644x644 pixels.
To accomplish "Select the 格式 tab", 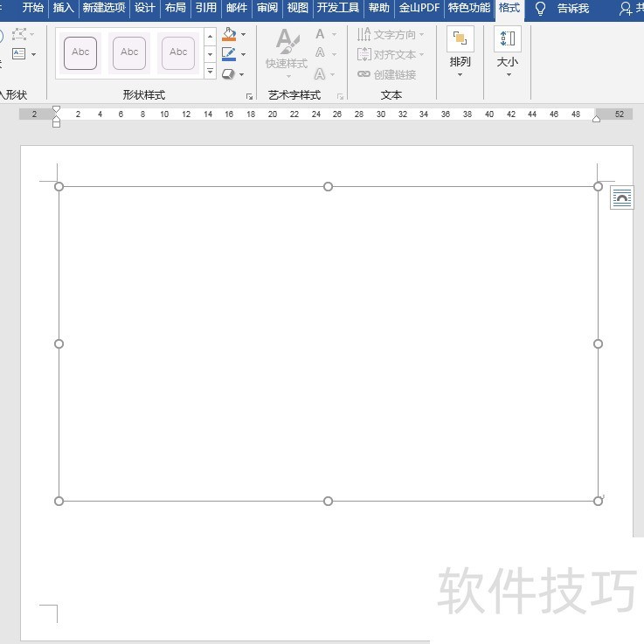I will tap(509, 8).
